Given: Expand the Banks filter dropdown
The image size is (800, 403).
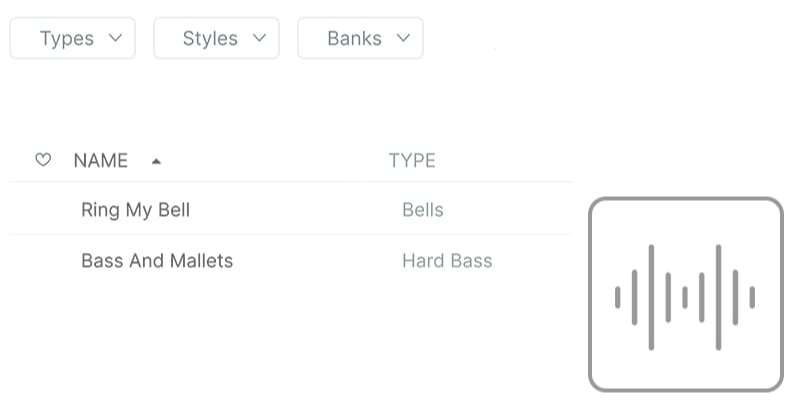Looking at the screenshot, I should [x=360, y=38].
